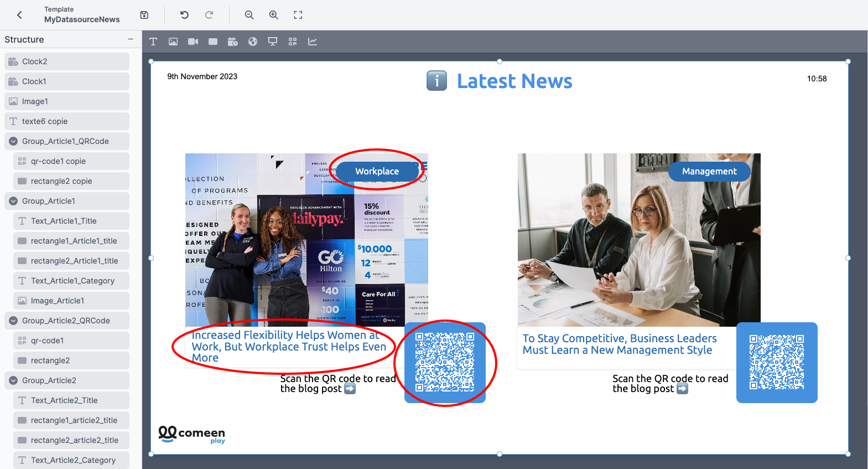The width and height of the screenshot is (868, 469).
Task: Undo the last change
Action: tap(184, 15)
